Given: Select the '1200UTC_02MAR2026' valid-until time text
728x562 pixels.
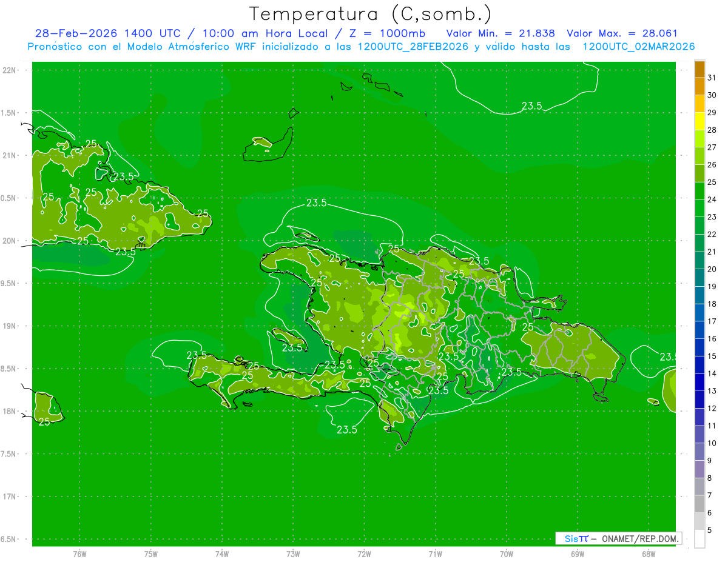Looking at the screenshot, I should (638, 47).
